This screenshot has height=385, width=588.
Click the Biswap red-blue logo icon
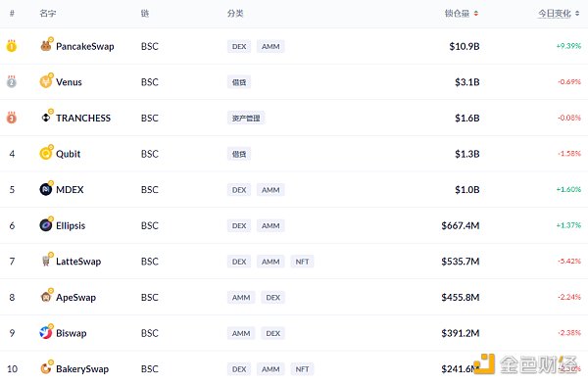pyautogui.click(x=46, y=332)
